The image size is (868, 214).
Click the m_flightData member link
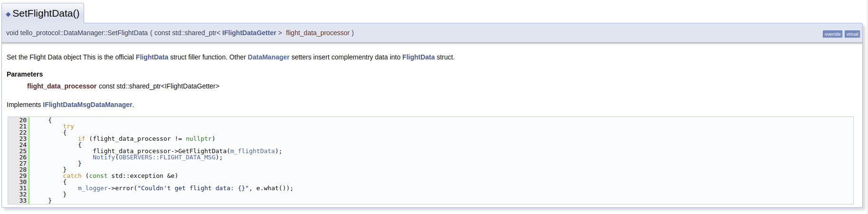(x=252, y=151)
